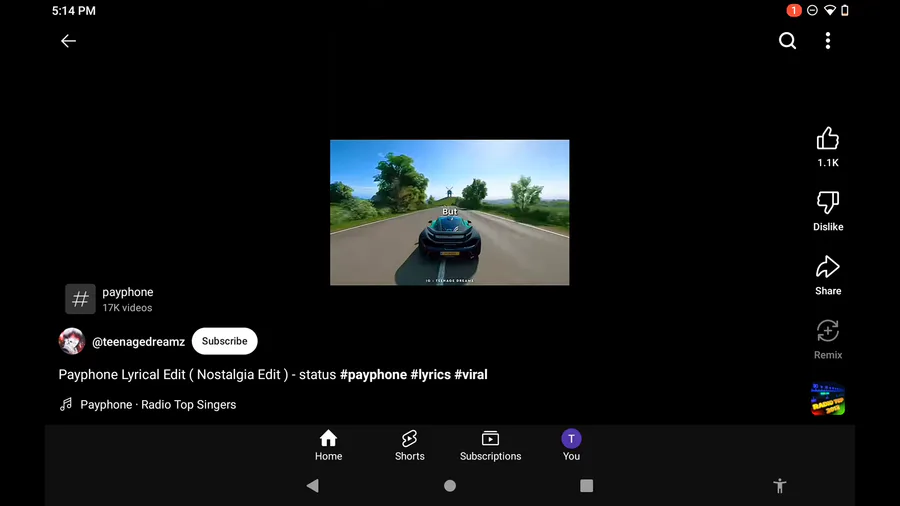
Task: Tap the do-not-disturb status bar icon
Action: click(812, 10)
